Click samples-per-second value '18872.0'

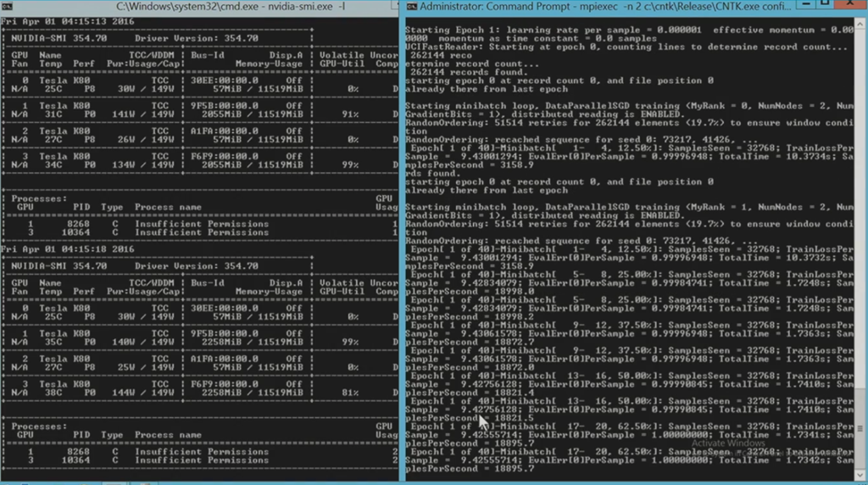(515, 368)
